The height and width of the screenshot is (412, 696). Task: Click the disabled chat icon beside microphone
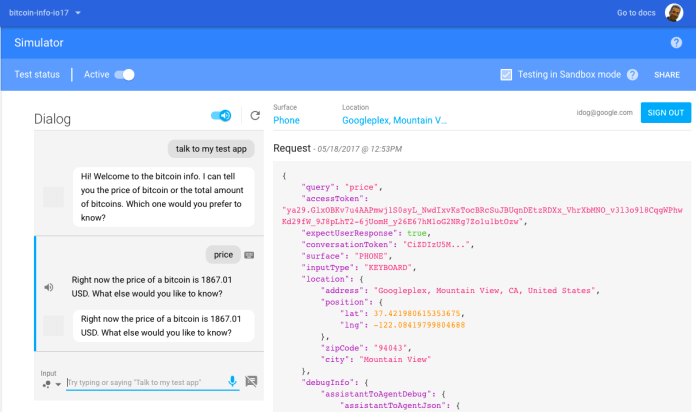tap(252, 381)
